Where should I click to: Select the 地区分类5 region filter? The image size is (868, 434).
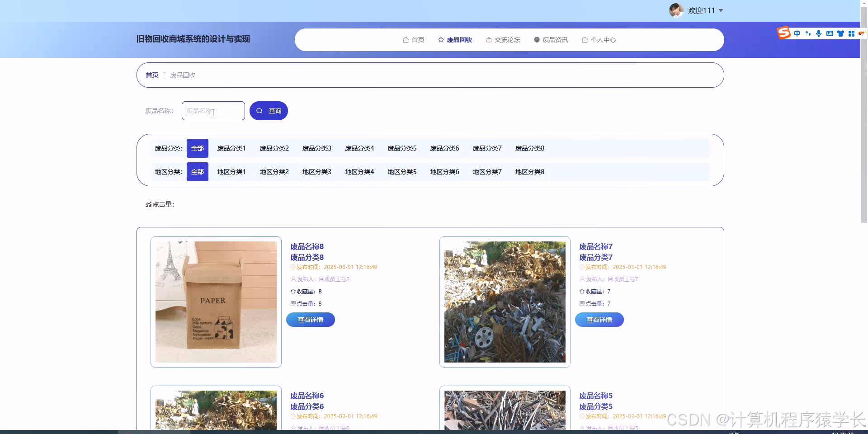click(402, 172)
